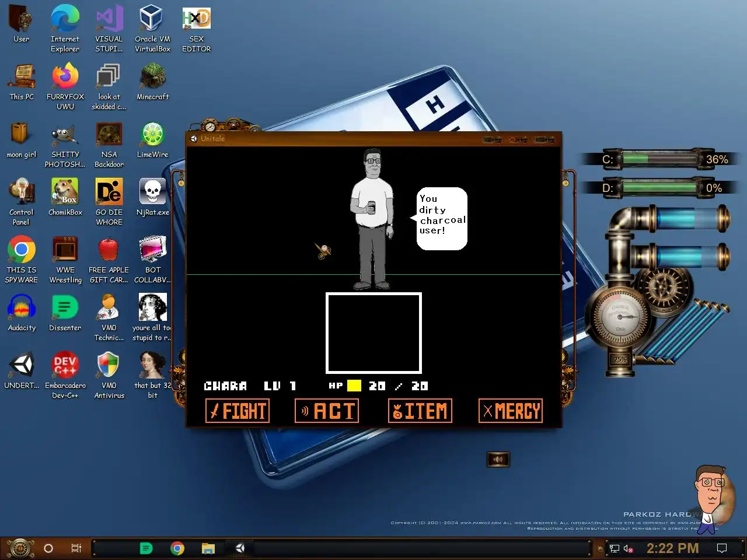747x560 pixels.
Task: Open the 'GO DIE WHORE' icon
Action: [109, 202]
